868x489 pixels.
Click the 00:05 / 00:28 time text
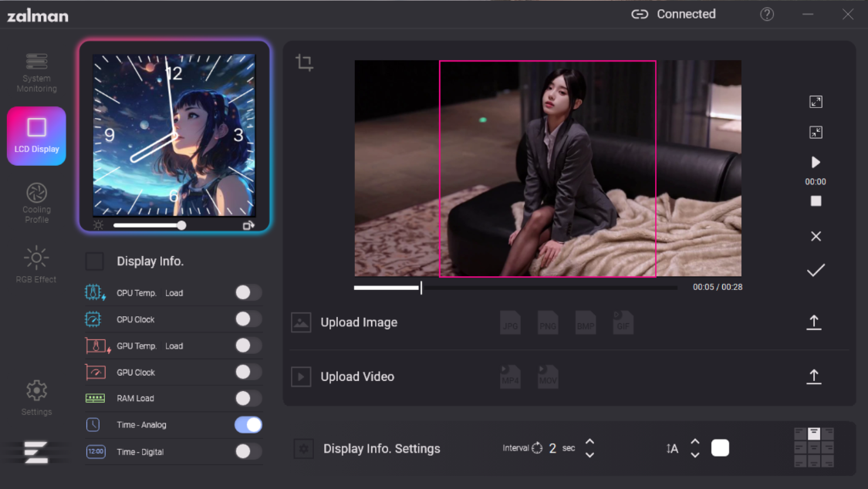[x=718, y=287]
